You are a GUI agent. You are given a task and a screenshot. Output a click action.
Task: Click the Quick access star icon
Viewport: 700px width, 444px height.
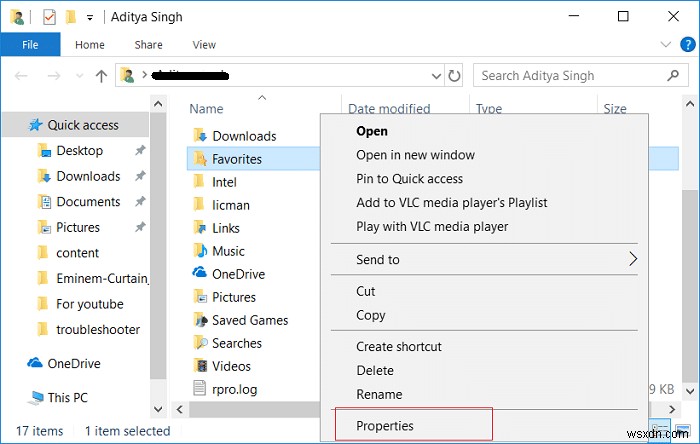pyautogui.click(x=36, y=125)
